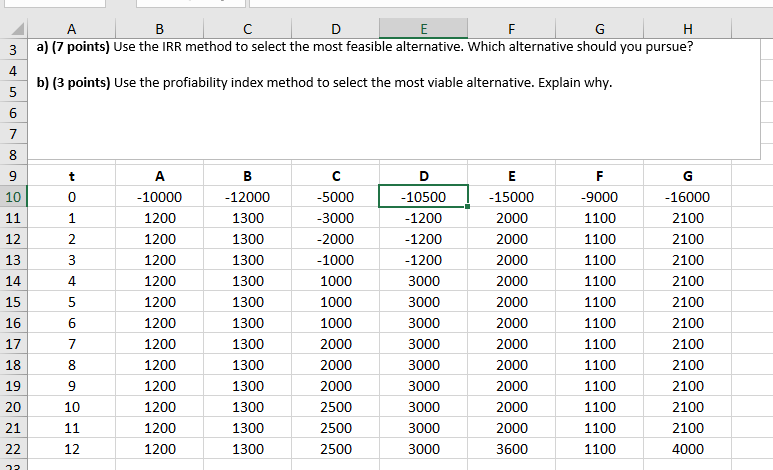Click alternative 'B' header in row 9

tap(247, 176)
